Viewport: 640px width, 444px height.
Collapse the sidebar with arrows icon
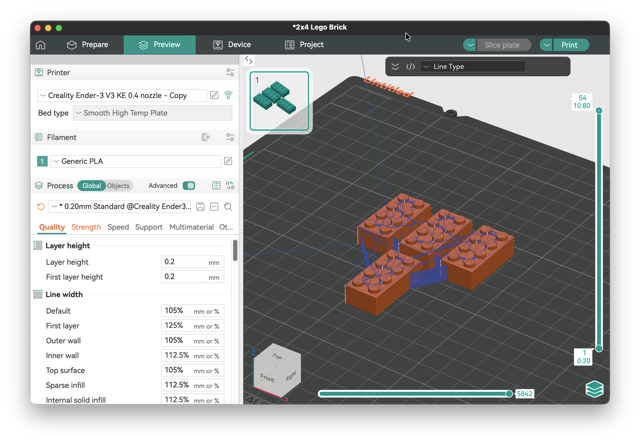click(x=249, y=60)
